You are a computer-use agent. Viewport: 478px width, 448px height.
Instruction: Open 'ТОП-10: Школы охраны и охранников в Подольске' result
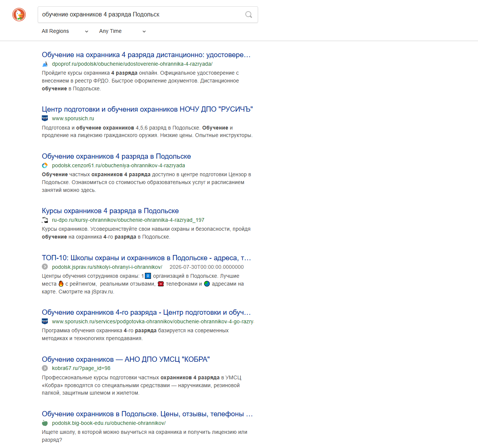[x=146, y=258]
